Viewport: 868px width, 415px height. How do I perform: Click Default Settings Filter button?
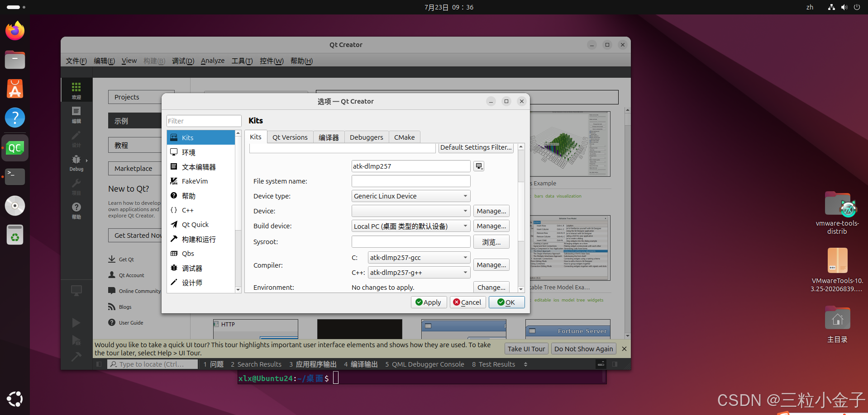pos(476,148)
